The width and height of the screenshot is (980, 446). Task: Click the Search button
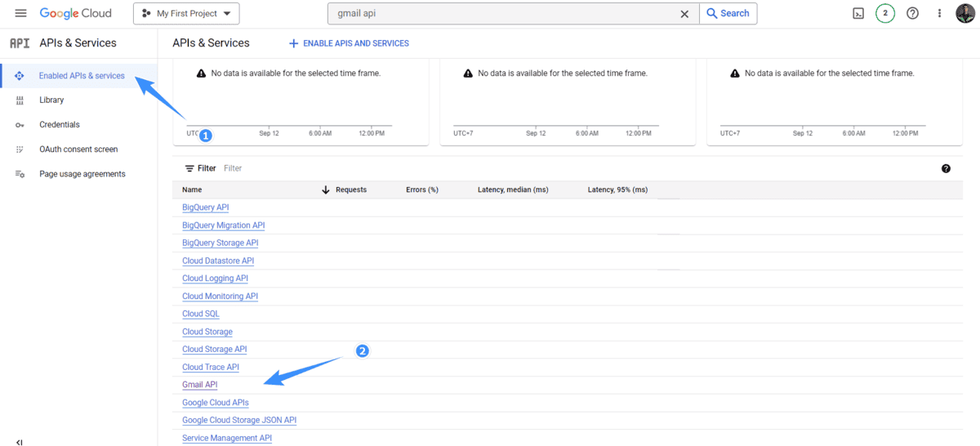click(x=728, y=13)
